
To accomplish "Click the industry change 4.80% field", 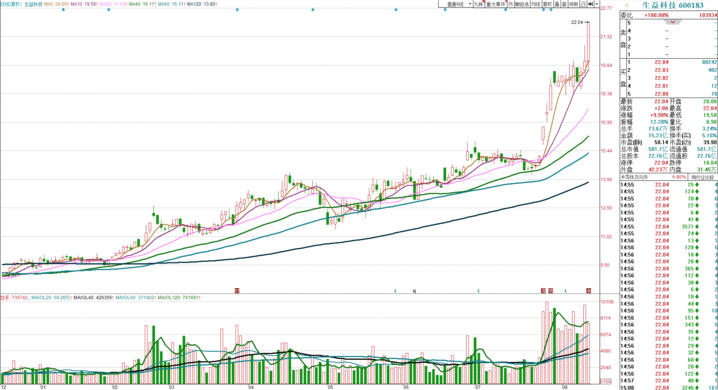I will pos(679,177).
